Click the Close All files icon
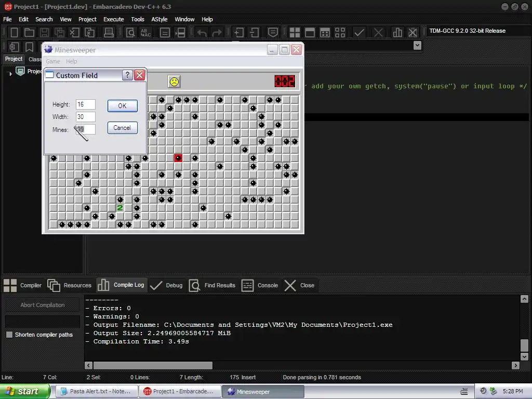532x399 pixels. click(x=89, y=33)
